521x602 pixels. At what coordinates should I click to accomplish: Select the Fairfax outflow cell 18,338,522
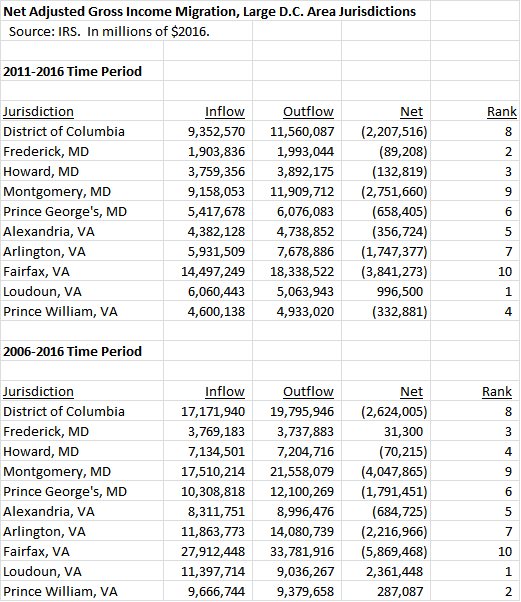tap(302, 271)
